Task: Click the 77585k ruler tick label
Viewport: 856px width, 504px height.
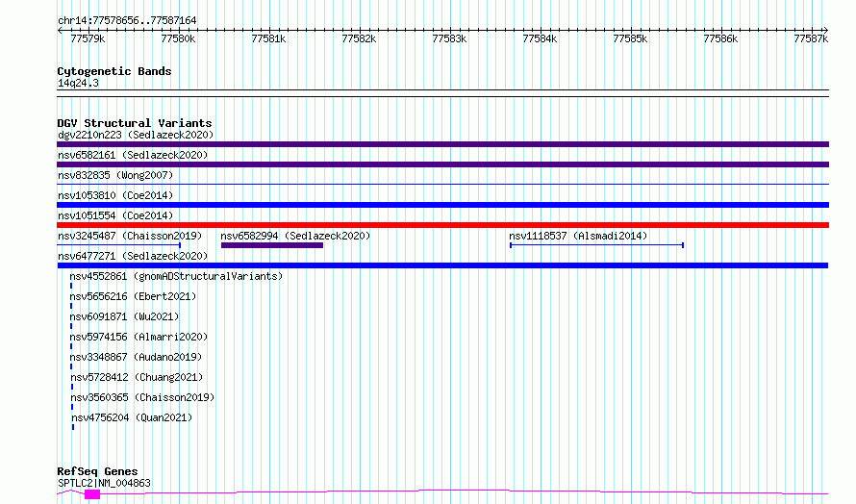Action: pos(630,38)
